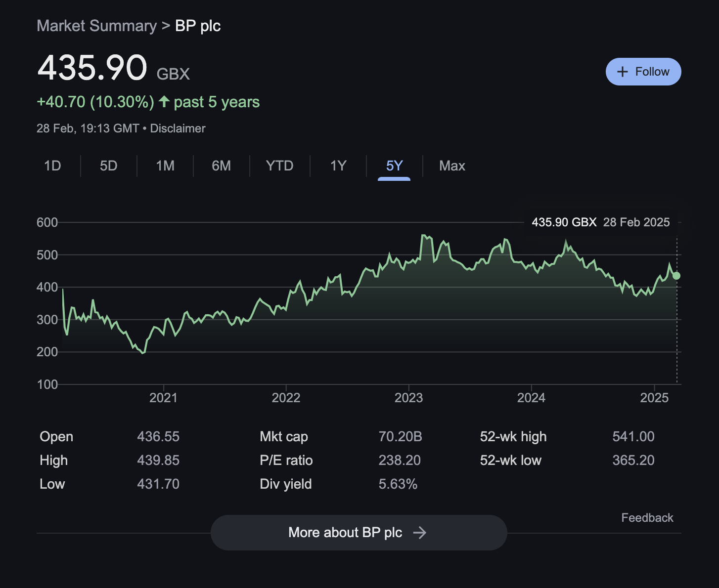Select the 5D range tab
Image resolution: width=719 pixels, height=588 pixels.
[x=109, y=166]
